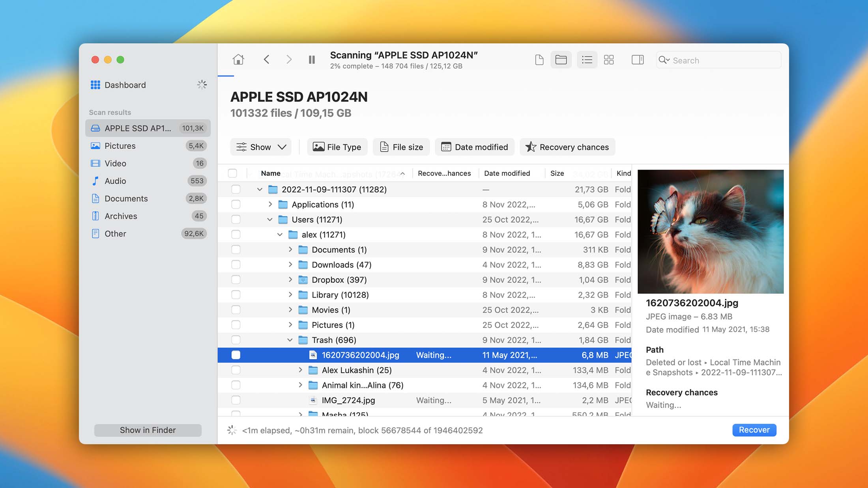The width and height of the screenshot is (868, 488).
Task: Toggle checkbox for 1620736202004.jpg file
Action: (234, 355)
